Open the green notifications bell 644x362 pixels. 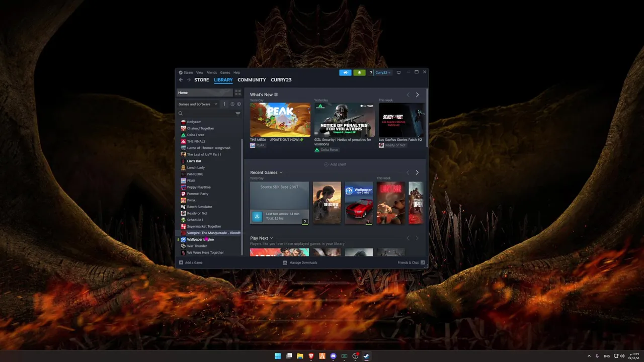[x=359, y=72]
